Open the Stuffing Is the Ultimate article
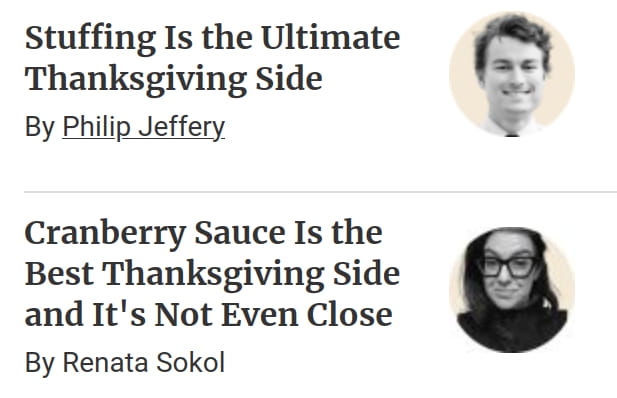The image size is (617, 398). tap(212, 58)
